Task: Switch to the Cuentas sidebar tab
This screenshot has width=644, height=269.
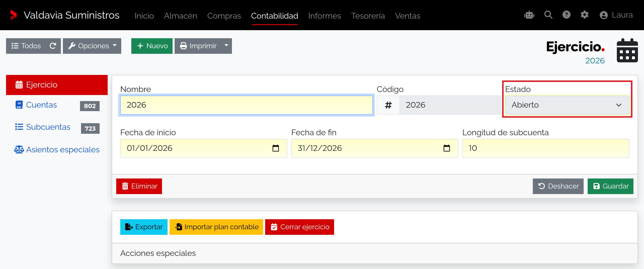Action: click(57, 105)
